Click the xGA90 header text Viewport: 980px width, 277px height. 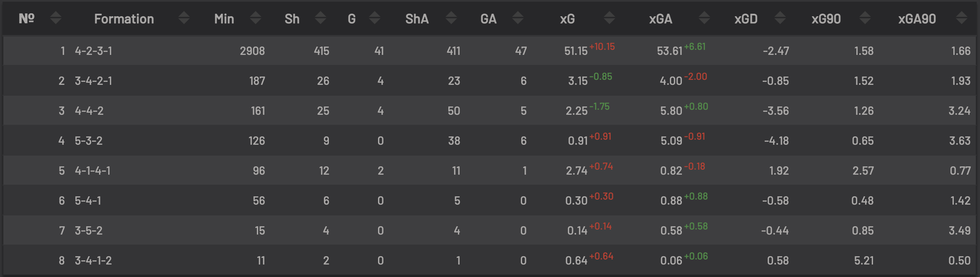point(917,19)
